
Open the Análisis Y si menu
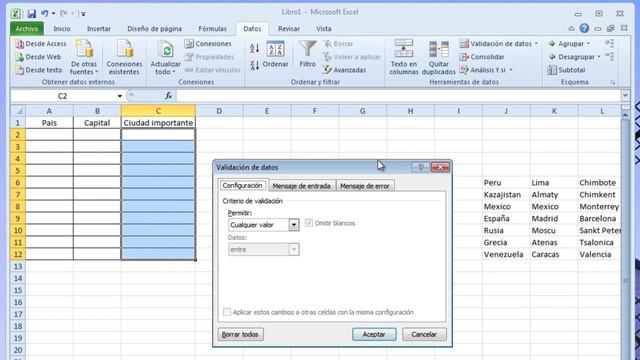click(x=486, y=70)
